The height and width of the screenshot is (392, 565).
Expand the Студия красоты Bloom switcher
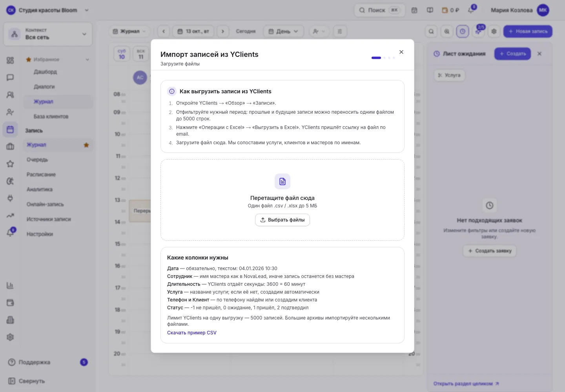point(48,10)
